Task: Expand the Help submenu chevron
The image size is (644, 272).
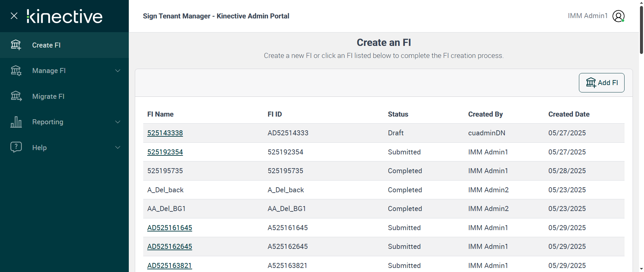Action: coord(118,147)
